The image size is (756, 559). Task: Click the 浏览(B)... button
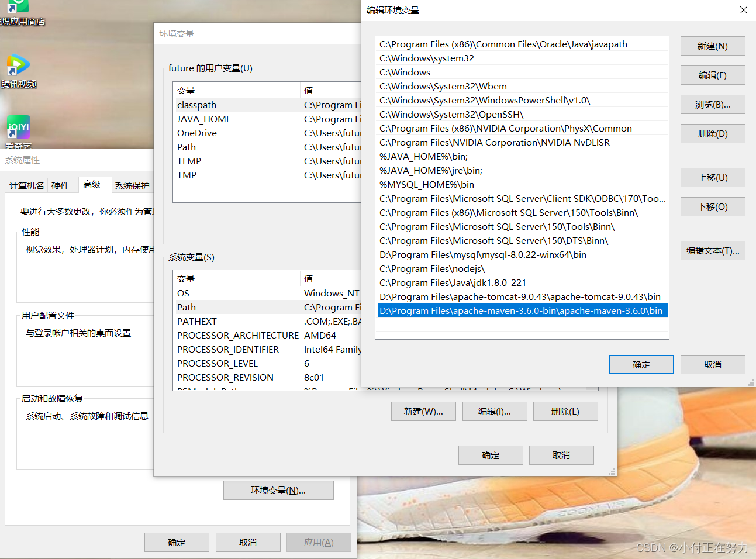712,105
